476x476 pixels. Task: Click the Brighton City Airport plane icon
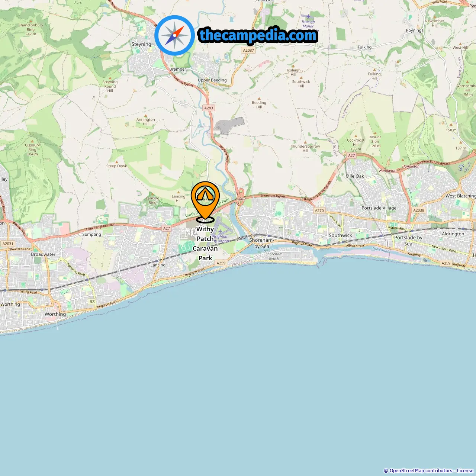[220, 232]
